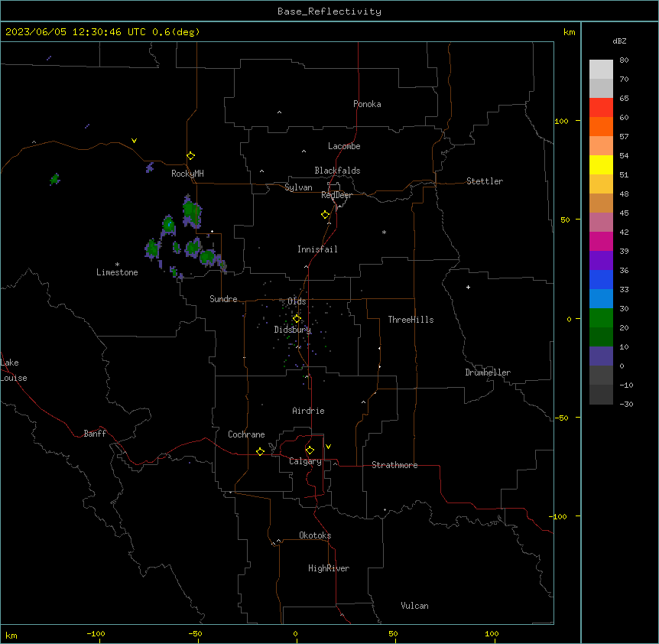Click the Sylvan label

pos(298,187)
